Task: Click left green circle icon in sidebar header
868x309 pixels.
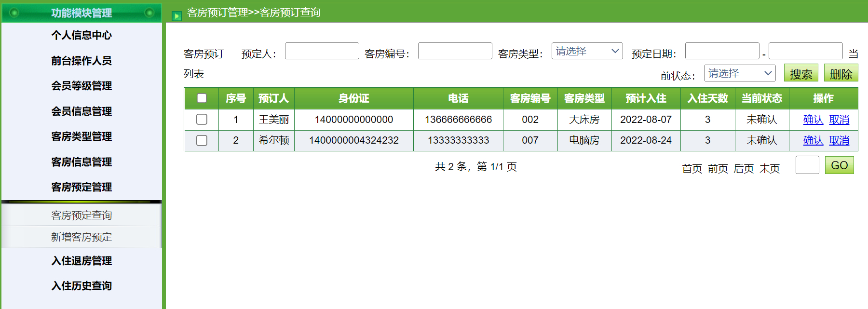Action: point(14,13)
